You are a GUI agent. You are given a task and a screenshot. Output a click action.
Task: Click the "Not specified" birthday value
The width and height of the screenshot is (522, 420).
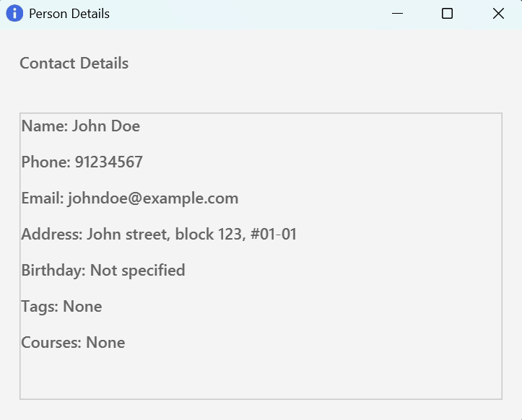138,271
